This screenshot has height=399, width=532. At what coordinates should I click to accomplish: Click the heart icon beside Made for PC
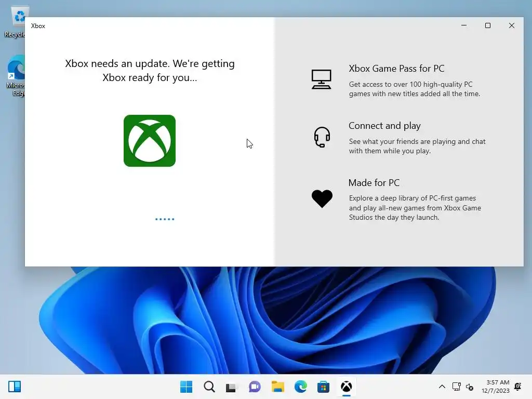[x=322, y=198]
